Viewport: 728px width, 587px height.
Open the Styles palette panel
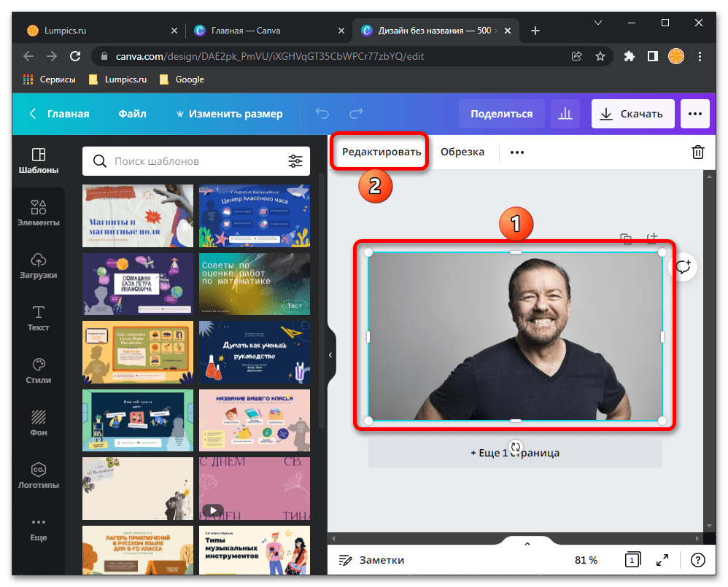pyautogui.click(x=39, y=370)
